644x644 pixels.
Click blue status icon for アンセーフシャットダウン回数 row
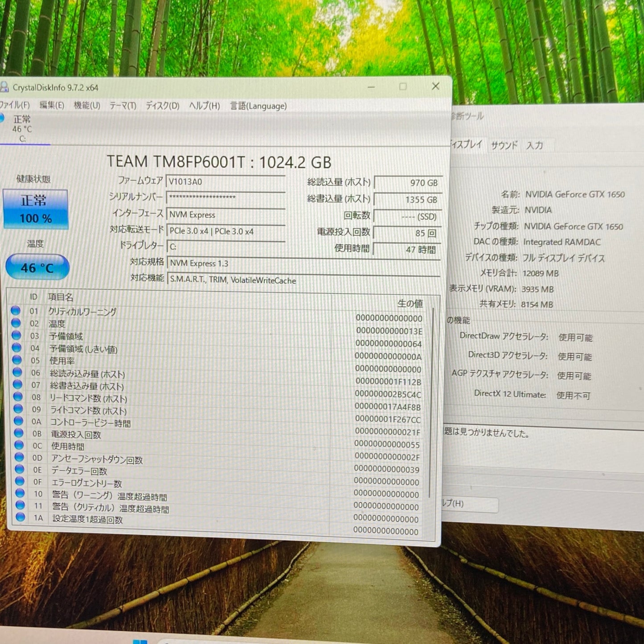point(19,456)
